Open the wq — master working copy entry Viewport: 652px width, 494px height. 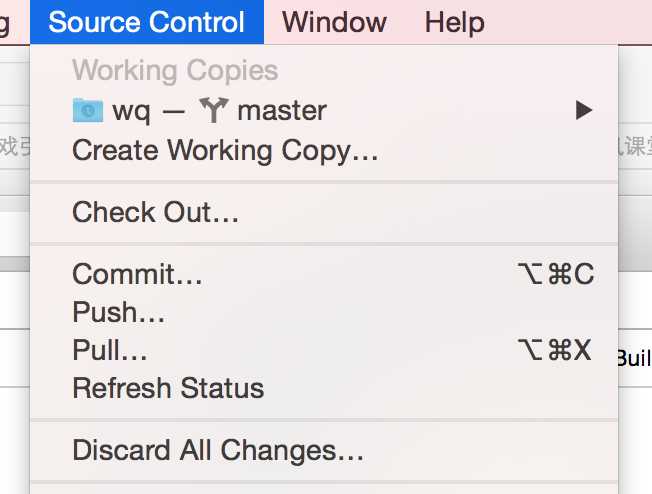tap(324, 110)
